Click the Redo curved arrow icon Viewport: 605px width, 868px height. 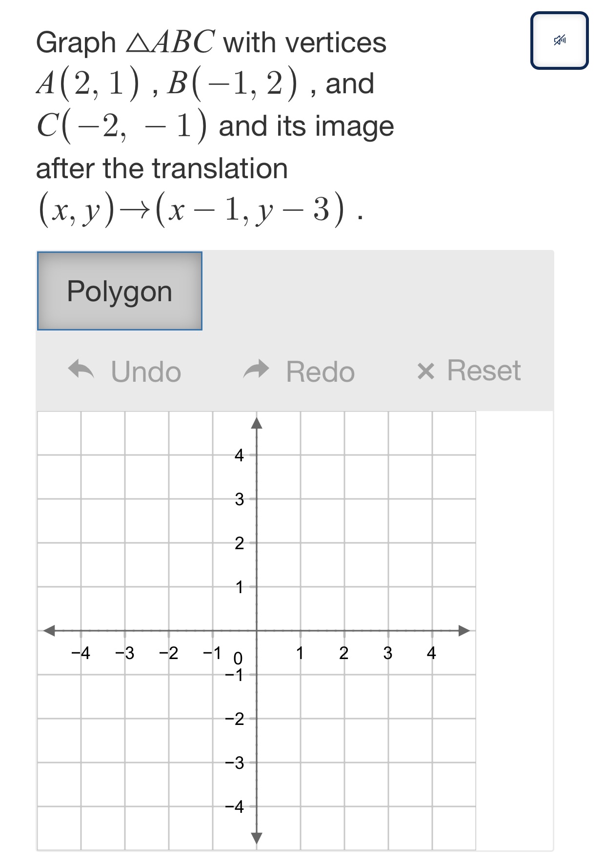(x=258, y=370)
